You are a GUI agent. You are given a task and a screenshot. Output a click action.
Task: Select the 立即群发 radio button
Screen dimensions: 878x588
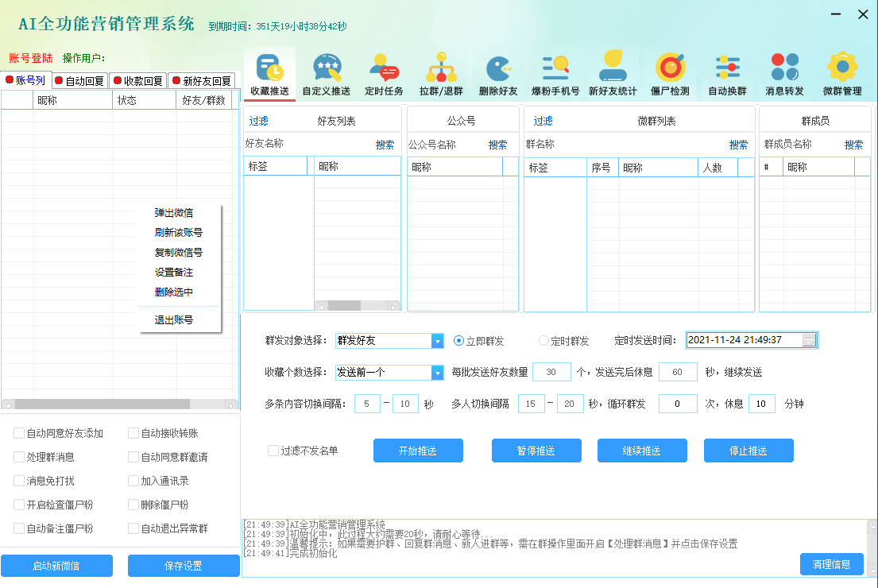[x=458, y=340]
